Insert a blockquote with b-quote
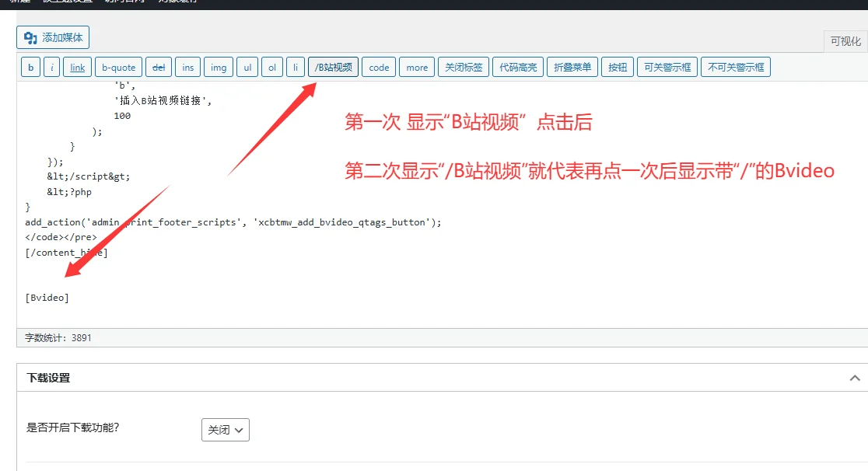 tap(119, 68)
